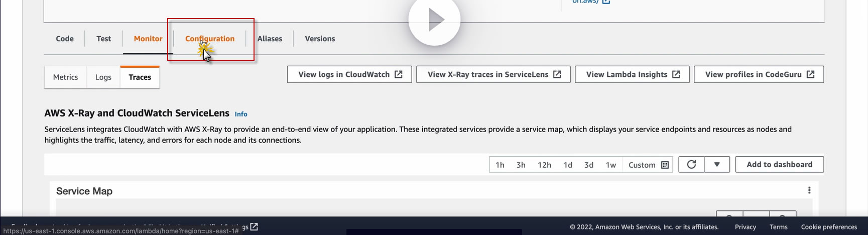Click View logs in CloudWatch
The image size is (868, 235).
[349, 74]
